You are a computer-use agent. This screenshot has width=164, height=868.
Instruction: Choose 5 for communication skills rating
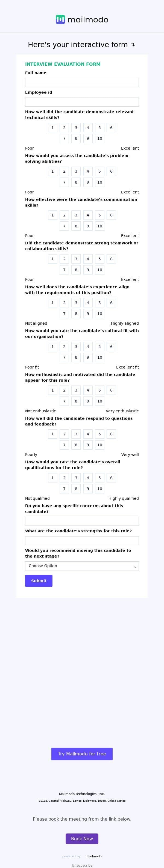[x=99, y=215]
